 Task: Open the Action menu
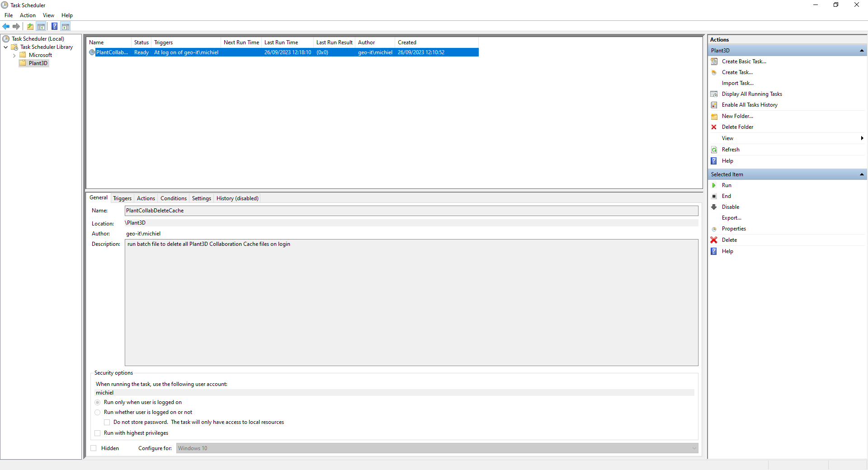(28, 15)
